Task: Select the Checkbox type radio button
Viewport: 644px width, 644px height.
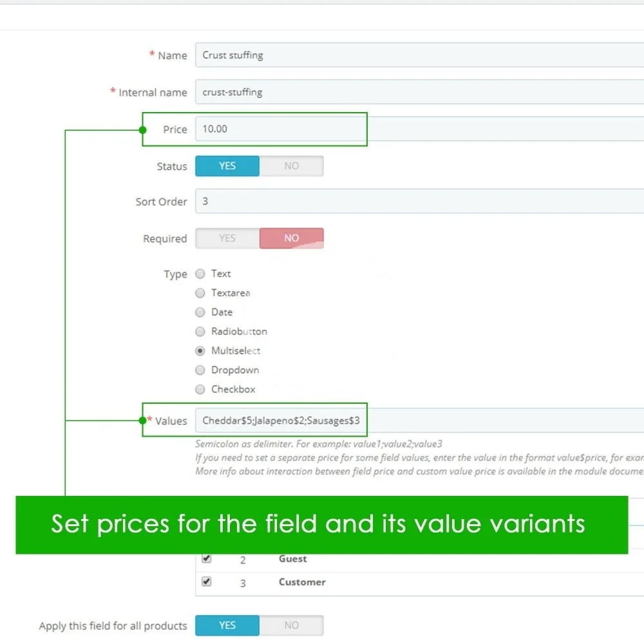Action: click(x=200, y=390)
